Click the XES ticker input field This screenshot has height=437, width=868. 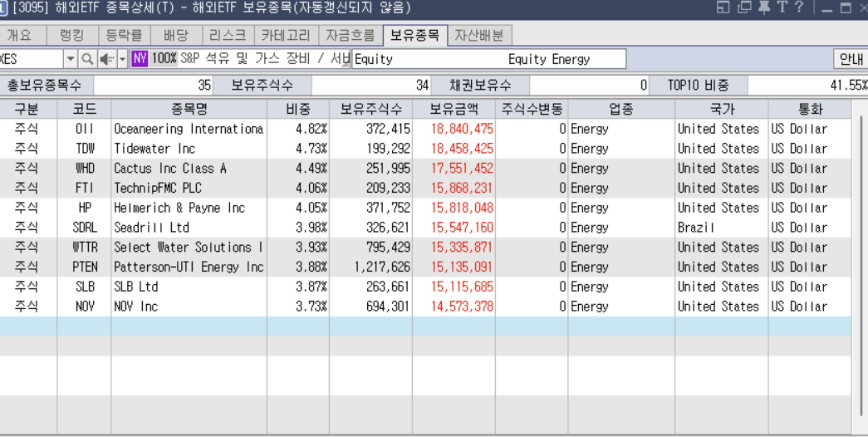coord(32,59)
